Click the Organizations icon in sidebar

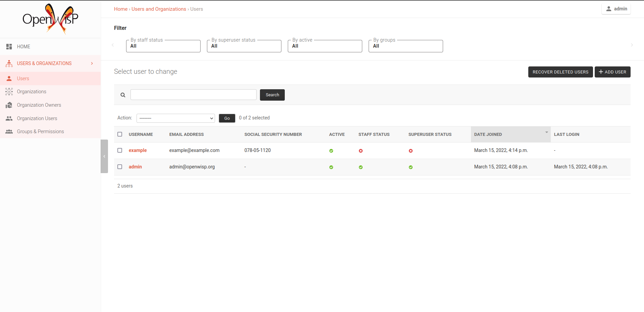tap(9, 92)
